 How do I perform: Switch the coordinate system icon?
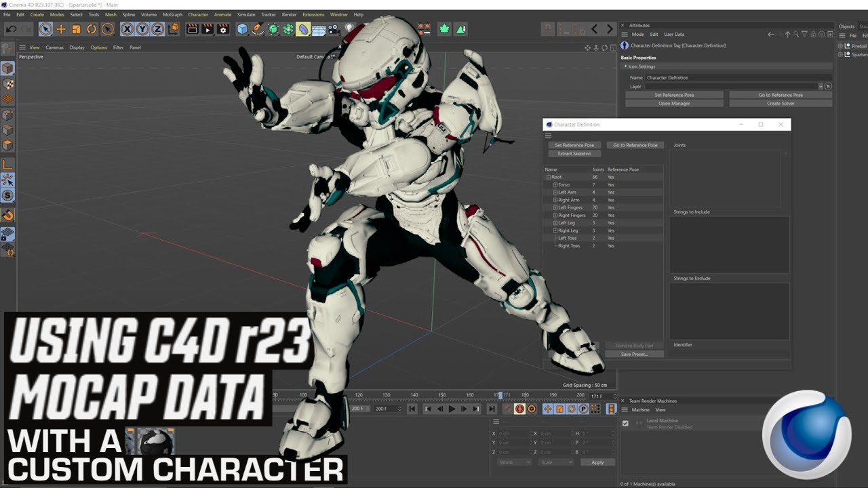[x=174, y=29]
